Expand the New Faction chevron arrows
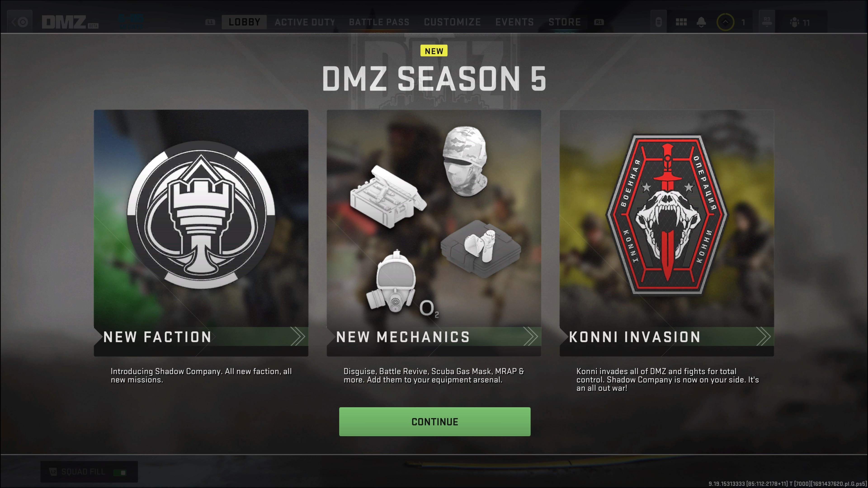This screenshot has height=488, width=868. (x=297, y=336)
